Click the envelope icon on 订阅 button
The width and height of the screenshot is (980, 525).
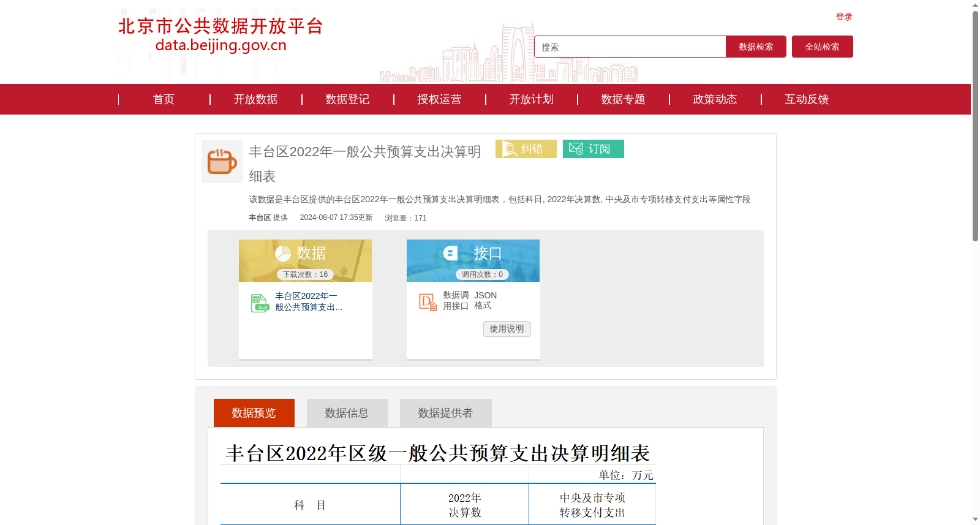(x=576, y=149)
